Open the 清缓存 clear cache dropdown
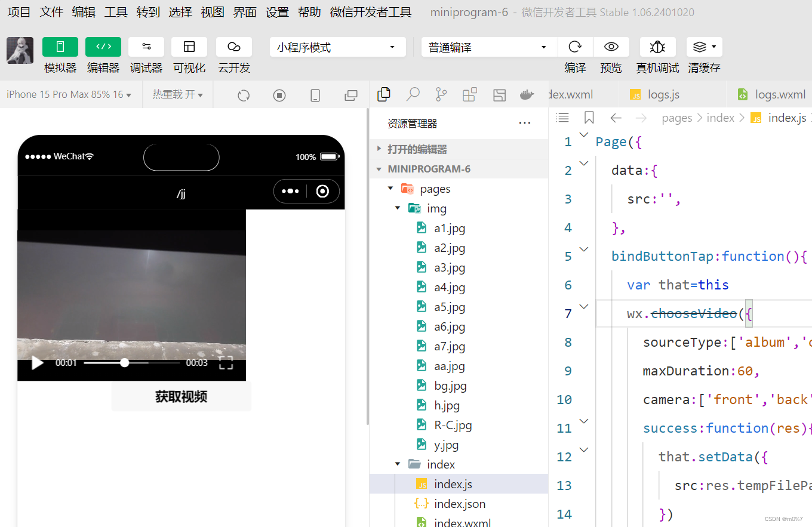 coord(705,47)
